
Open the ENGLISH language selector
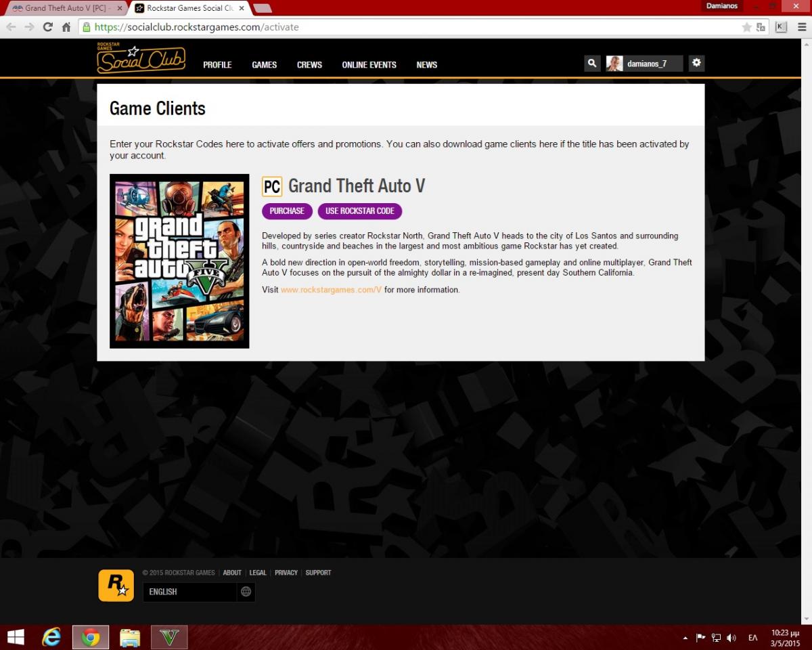199,592
